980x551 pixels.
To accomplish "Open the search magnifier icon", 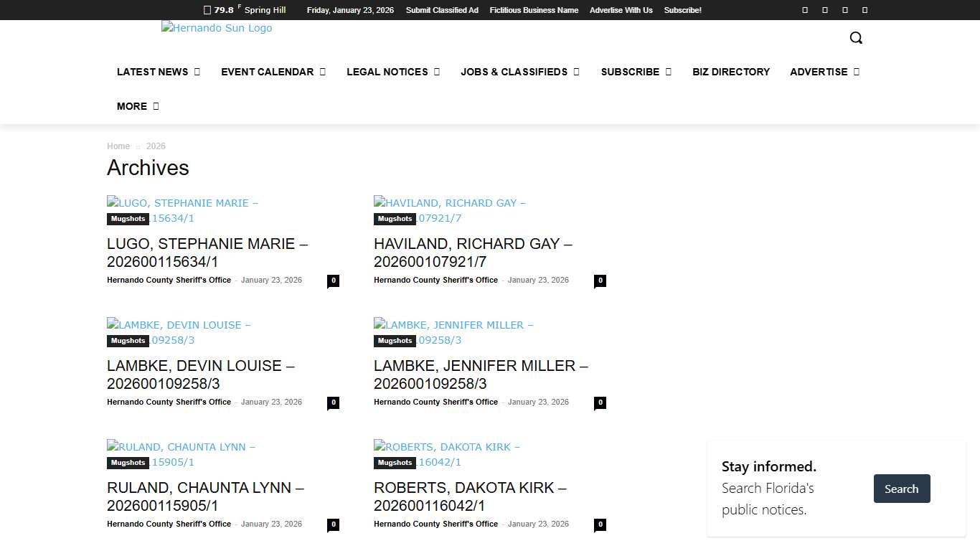I will pyautogui.click(x=855, y=38).
